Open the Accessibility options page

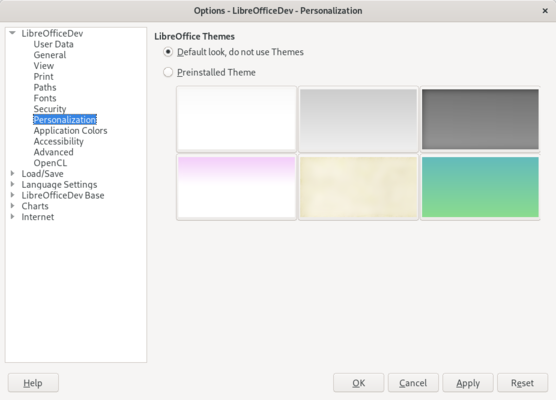coord(59,141)
